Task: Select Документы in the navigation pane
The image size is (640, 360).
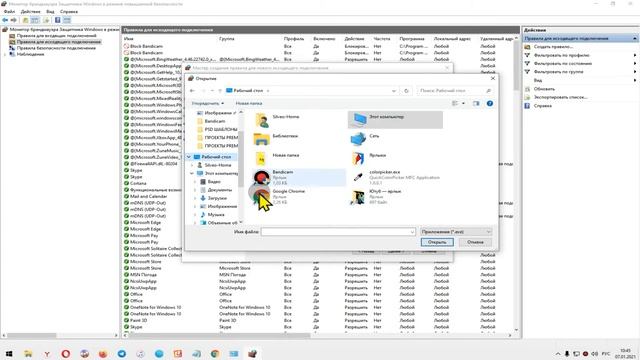Action: tap(220, 190)
